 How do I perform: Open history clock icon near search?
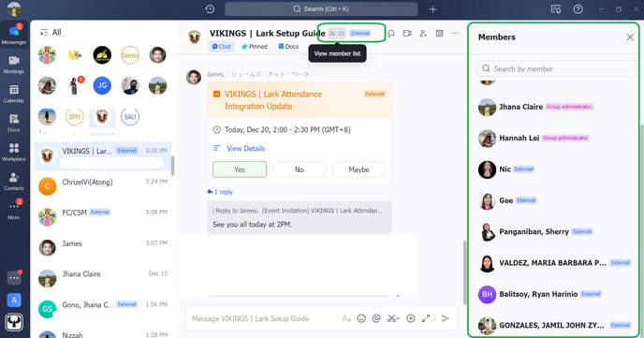(210, 9)
